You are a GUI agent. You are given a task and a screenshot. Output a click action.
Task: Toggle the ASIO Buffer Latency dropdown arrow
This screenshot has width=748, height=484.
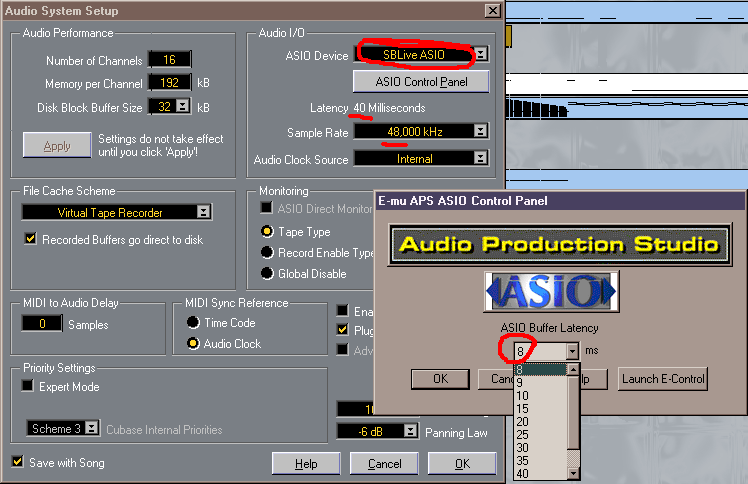pyautogui.click(x=572, y=351)
